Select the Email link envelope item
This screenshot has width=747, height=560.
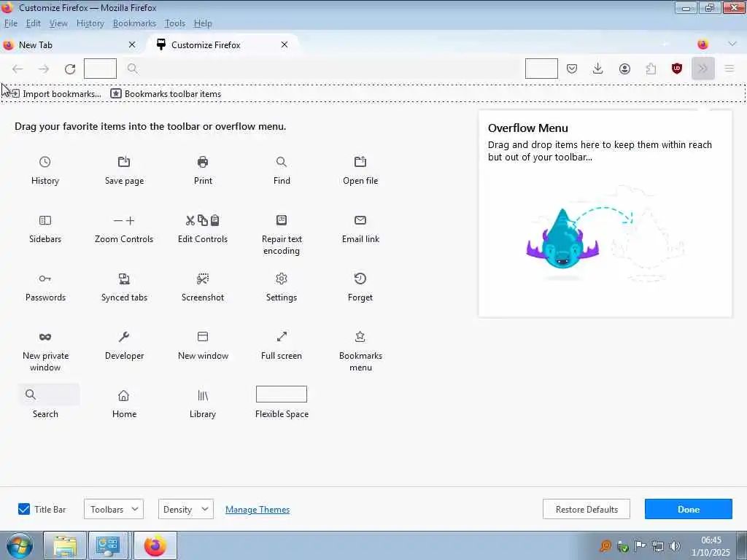360,229
